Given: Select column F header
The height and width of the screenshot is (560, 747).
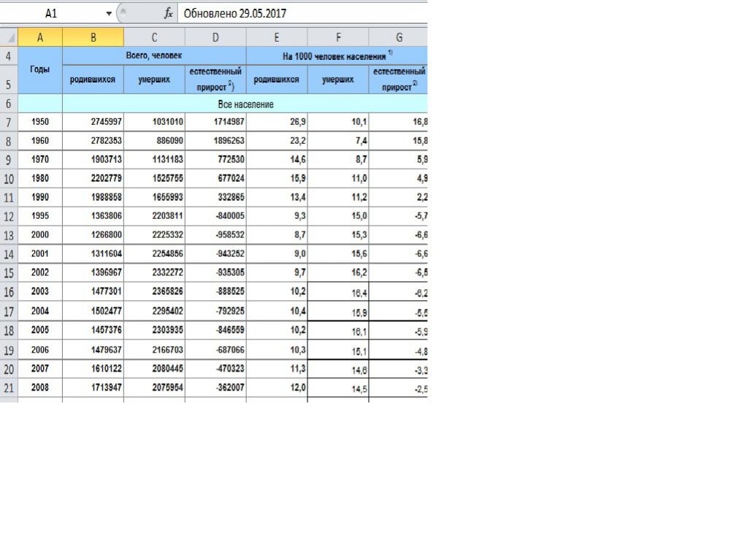Looking at the screenshot, I should (x=338, y=37).
